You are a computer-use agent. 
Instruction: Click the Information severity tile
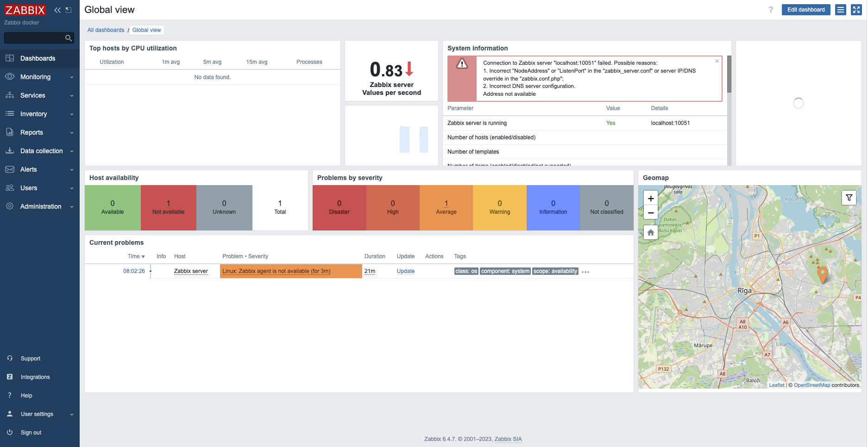pos(553,208)
